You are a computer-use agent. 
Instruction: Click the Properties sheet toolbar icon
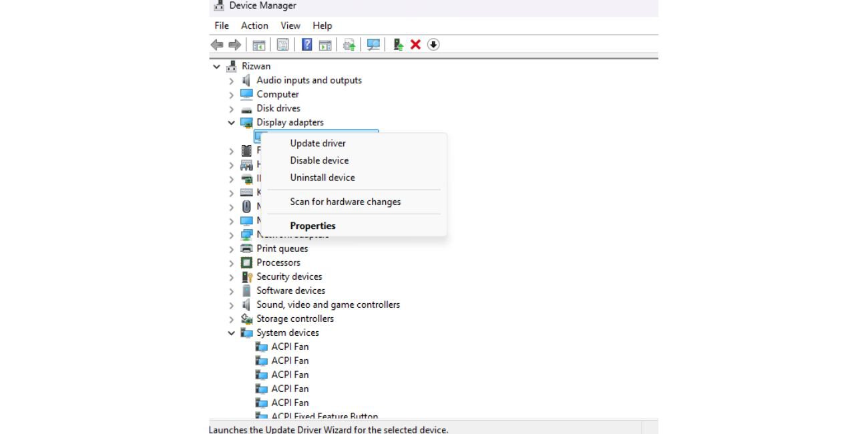click(x=282, y=45)
